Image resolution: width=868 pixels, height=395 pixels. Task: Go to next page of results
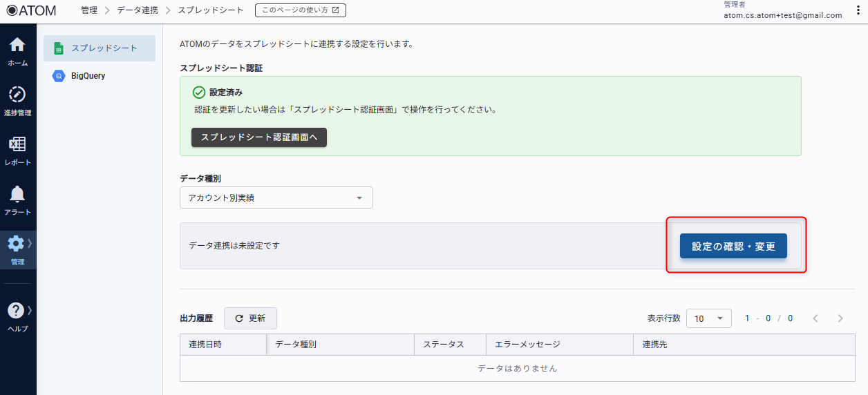840,318
